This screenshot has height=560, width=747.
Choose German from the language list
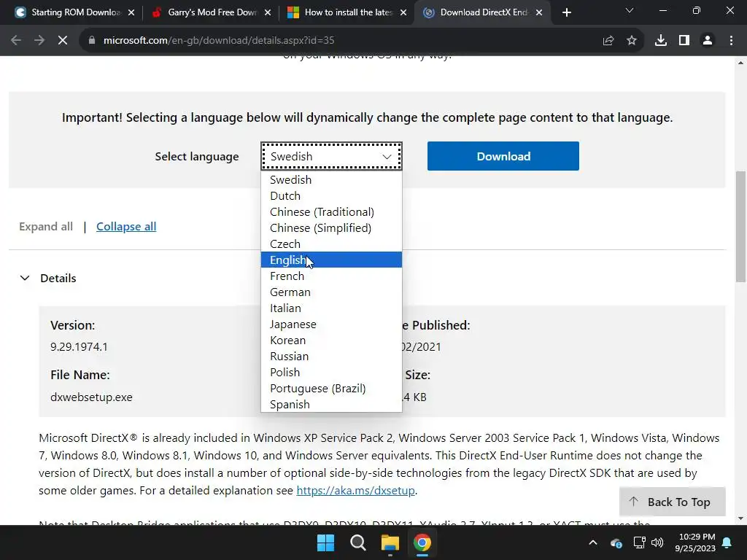[x=331, y=292]
